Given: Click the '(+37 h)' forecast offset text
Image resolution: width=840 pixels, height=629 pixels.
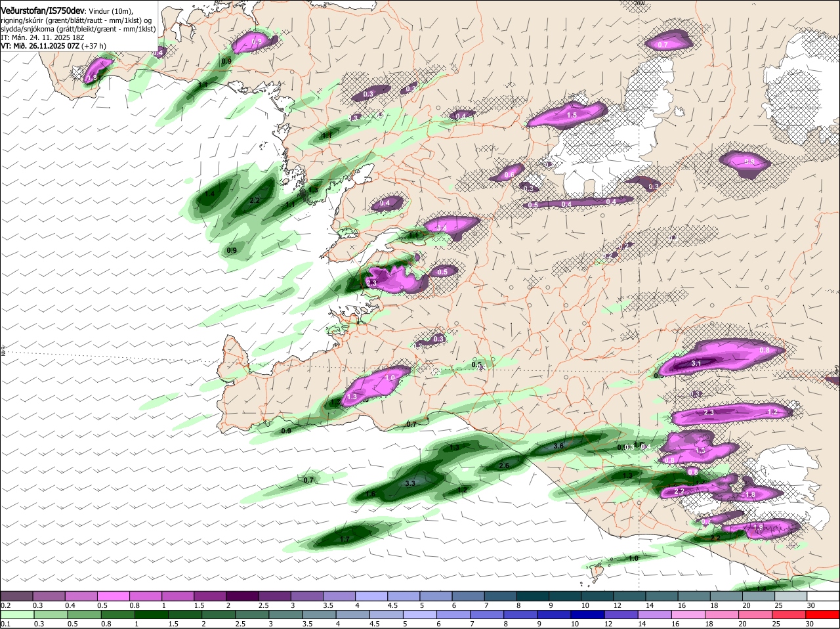Looking at the screenshot, I should coord(94,46).
